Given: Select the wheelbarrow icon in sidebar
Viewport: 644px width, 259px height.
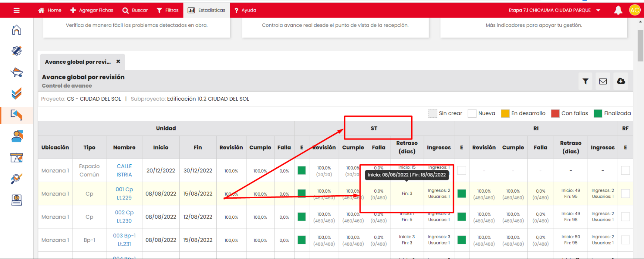Looking at the screenshot, I should 16,72.
